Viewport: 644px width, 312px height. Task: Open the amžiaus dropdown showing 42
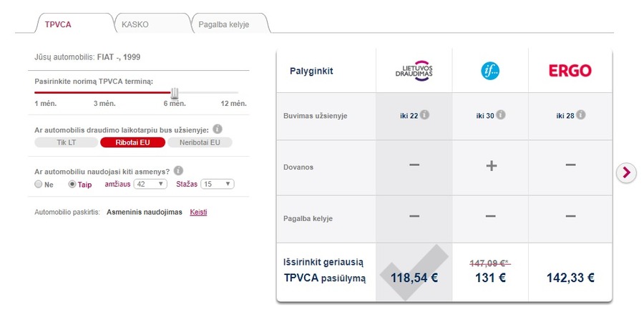[x=151, y=184]
